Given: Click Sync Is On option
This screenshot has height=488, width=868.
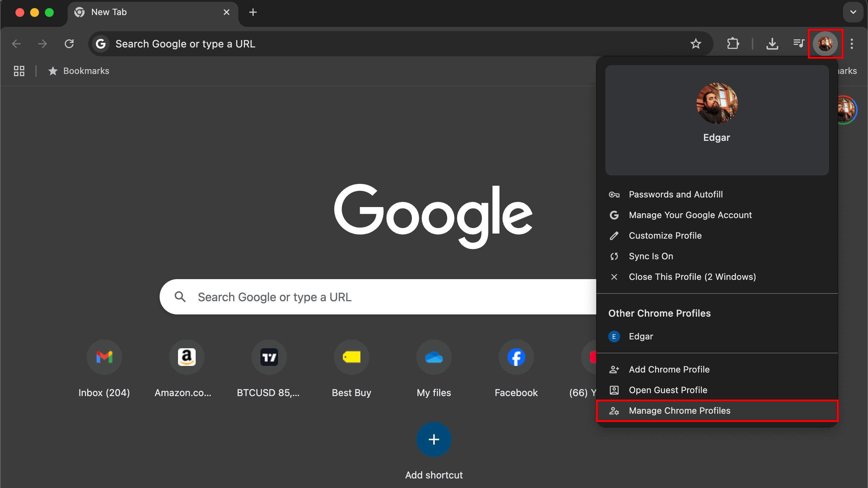Looking at the screenshot, I should click(x=651, y=256).
